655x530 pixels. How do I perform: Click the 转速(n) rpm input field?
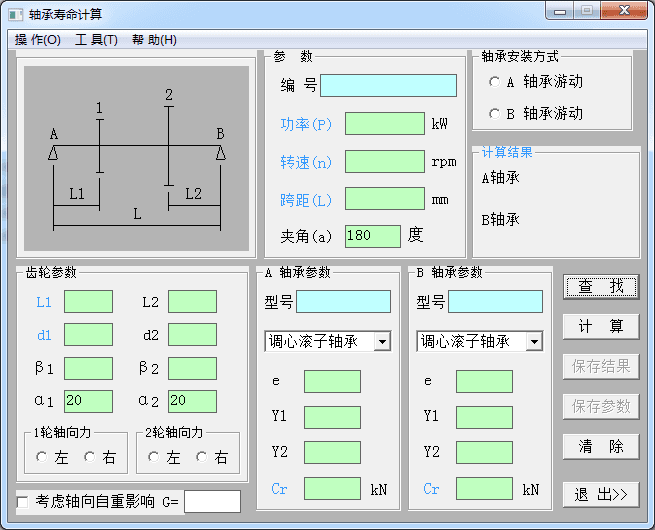384,161
